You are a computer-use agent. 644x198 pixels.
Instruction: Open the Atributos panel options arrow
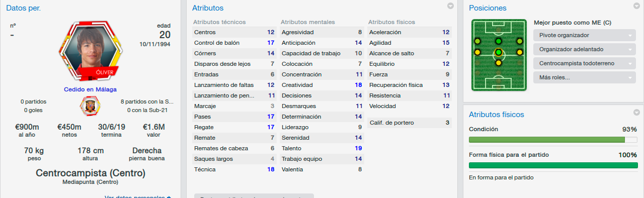click(x=451, y=7)
